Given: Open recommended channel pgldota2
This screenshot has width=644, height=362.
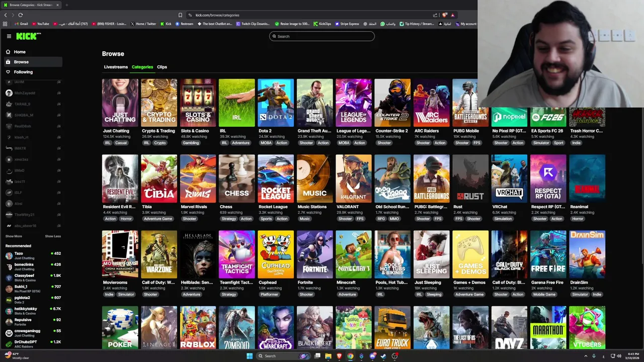Looking at the screenshot, I should click(x=33, y=300).
